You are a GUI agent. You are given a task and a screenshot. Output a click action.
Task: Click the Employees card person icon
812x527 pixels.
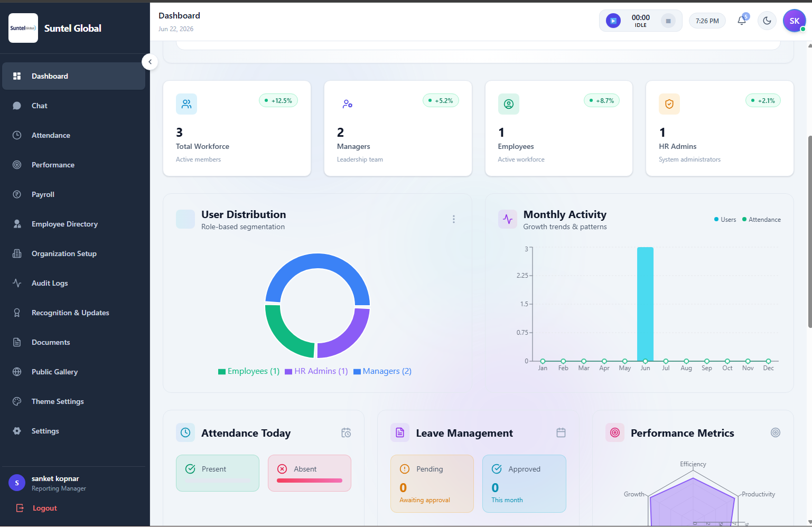(x=509, y=104)
